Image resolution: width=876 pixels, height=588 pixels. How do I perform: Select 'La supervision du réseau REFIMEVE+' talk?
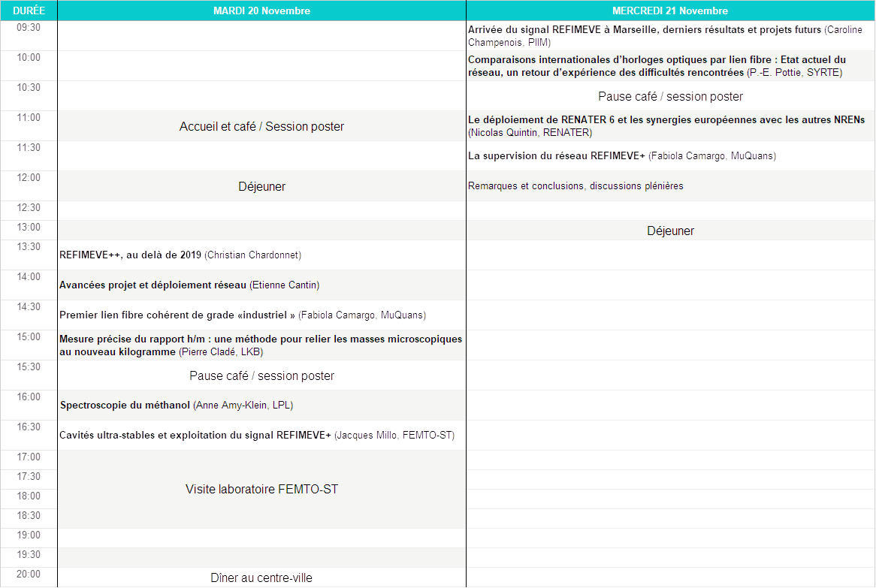point(670,155)
